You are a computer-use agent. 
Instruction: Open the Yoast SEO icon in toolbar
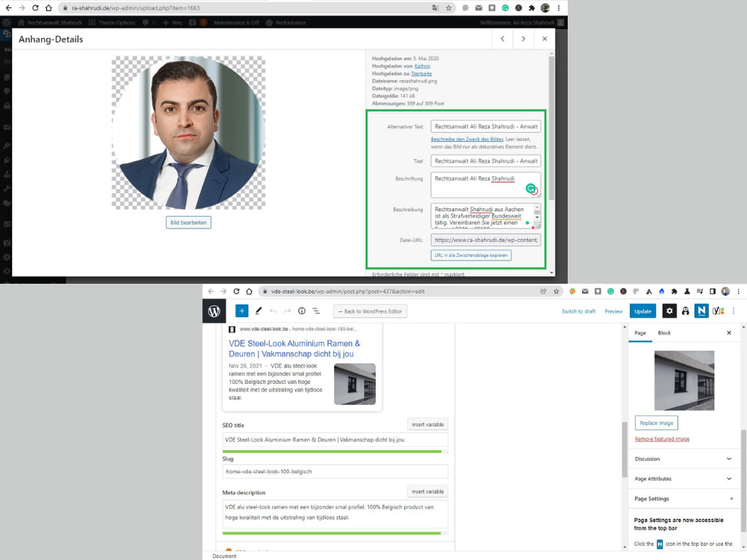pos(718,311)
